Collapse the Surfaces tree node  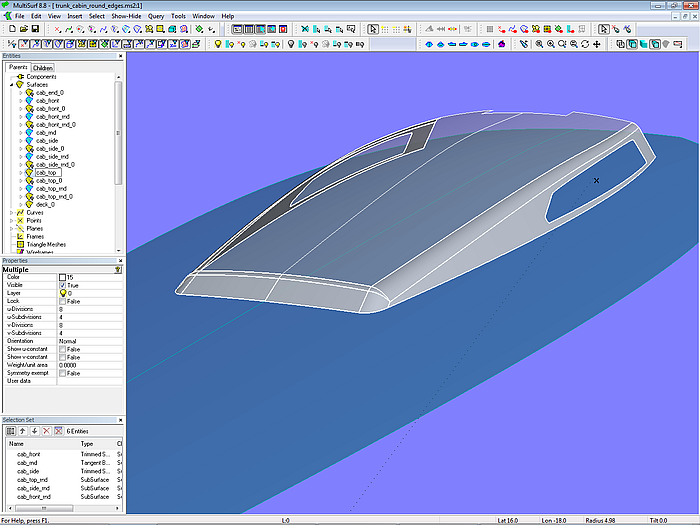12,85
